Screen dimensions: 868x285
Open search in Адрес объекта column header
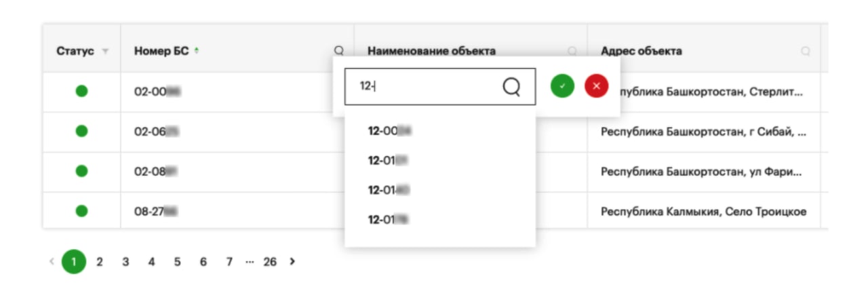806,51
